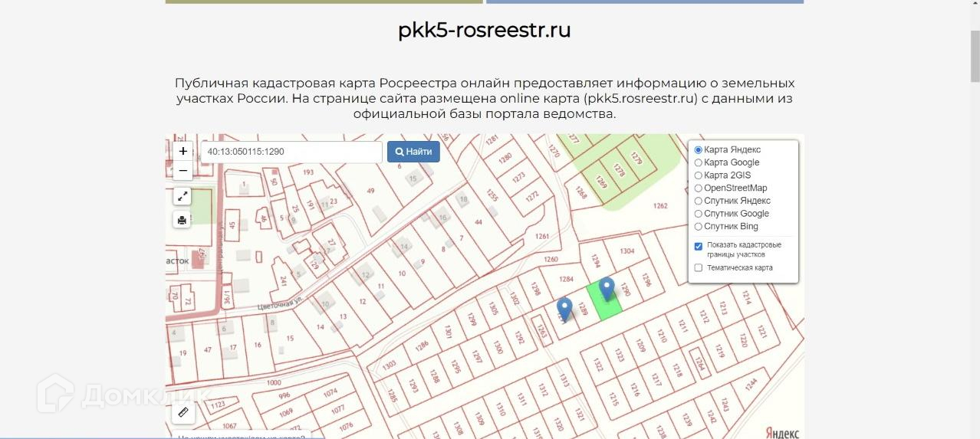Click the pkk5-rosreestr.ru page heading
This screenshot has width=980, height=439.
point(485,30)
